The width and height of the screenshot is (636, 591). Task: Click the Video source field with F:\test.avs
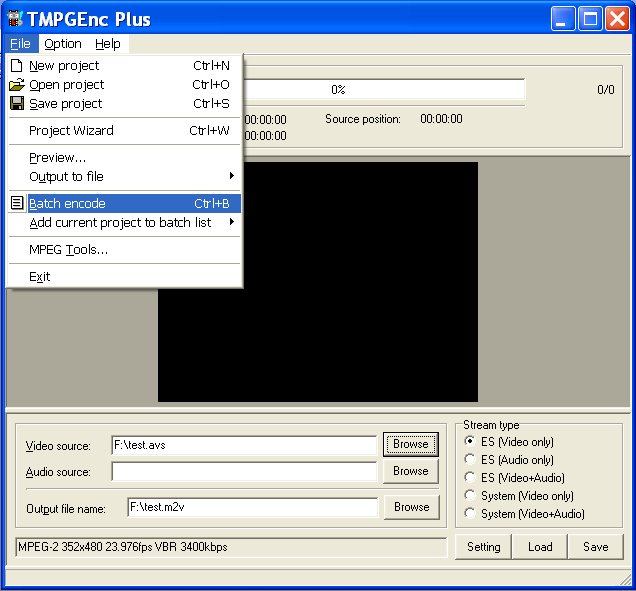[x=244, y=445]
